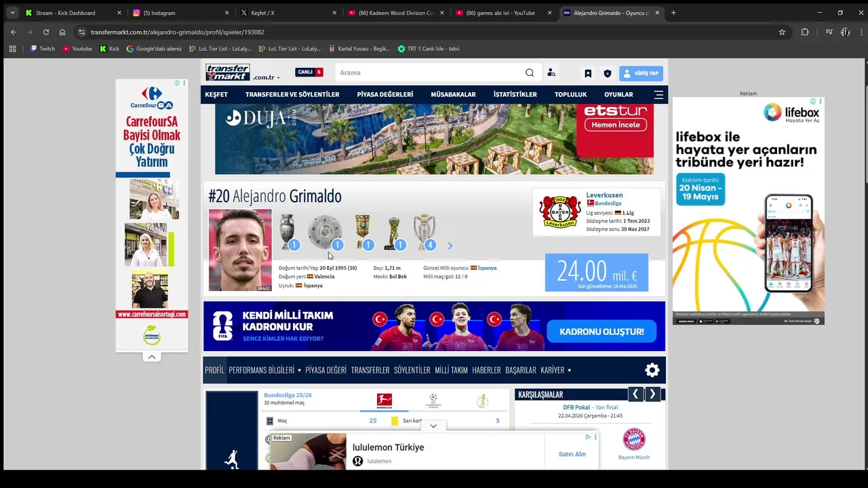Open ad info icon on lululemon ad

[588, 437]
